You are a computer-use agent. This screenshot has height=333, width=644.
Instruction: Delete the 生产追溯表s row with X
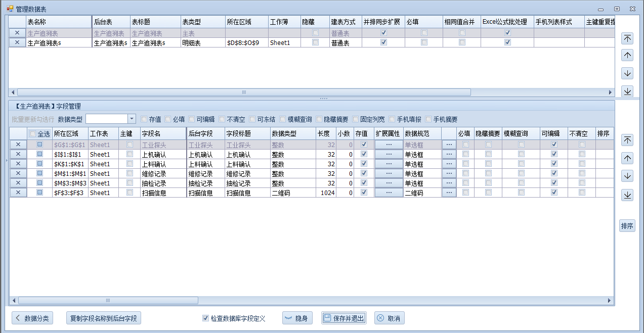(17, 43)
